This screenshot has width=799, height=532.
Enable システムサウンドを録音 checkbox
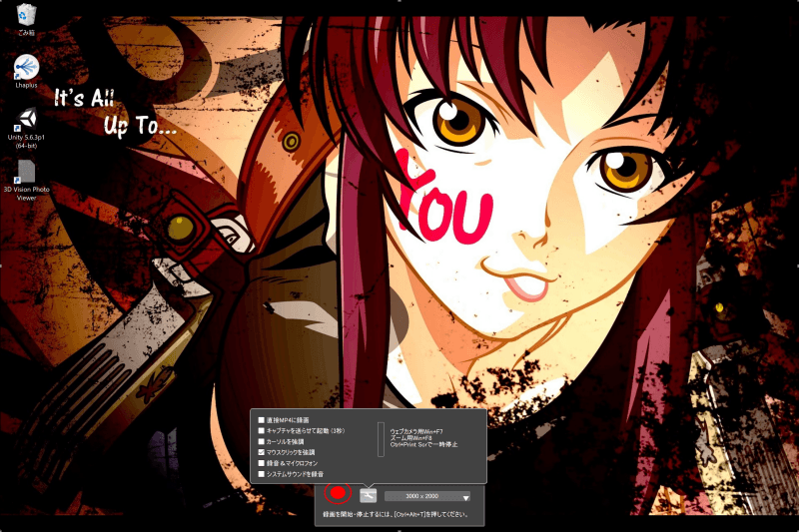click(262, 474)
